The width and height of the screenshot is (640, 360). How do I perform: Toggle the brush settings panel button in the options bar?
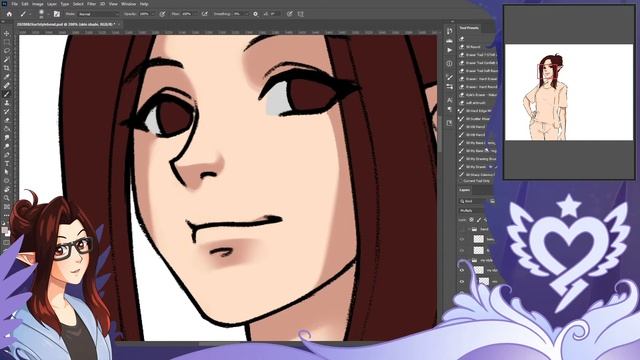[x=57, y=14]
